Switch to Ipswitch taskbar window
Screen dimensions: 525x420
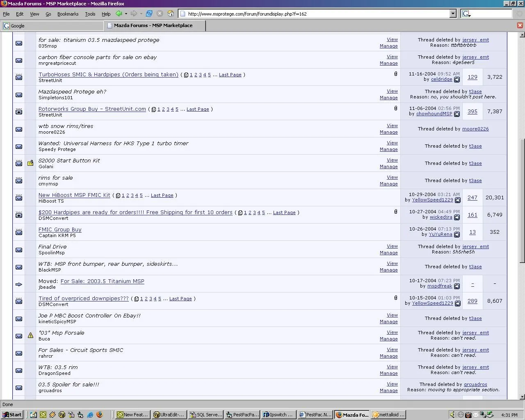pyautogui.click(x=278, y=415)
